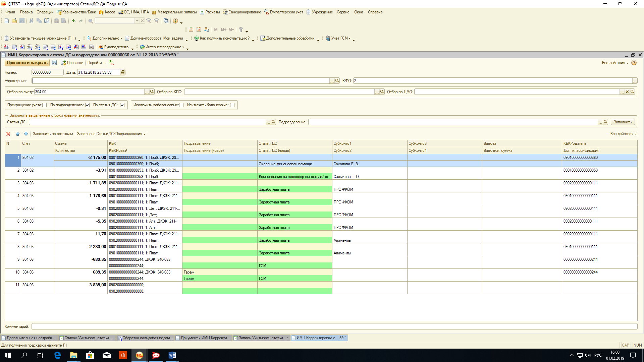Move row down with blue arrow
Screen dimensions: 644x362
click(26, 134)
